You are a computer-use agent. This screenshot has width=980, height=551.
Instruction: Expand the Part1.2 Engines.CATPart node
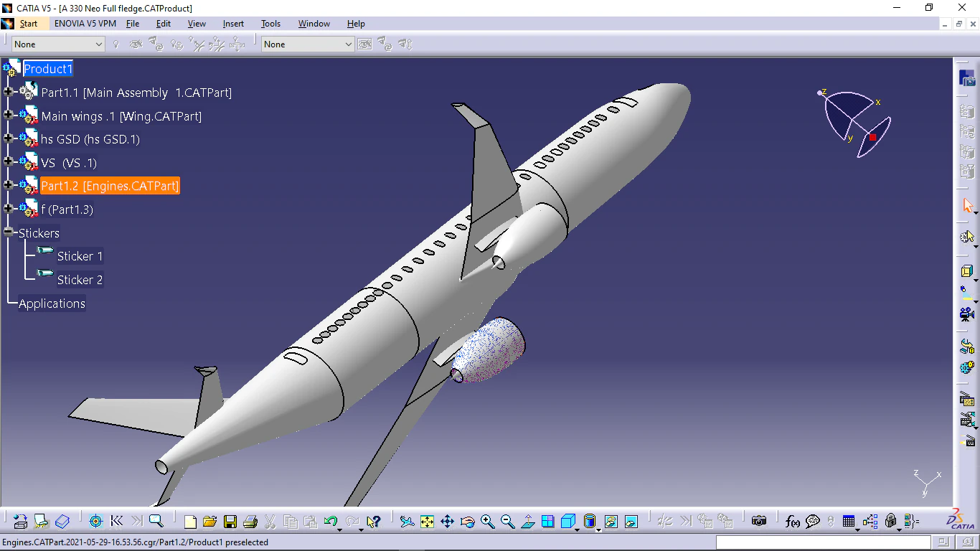(9, 185)
